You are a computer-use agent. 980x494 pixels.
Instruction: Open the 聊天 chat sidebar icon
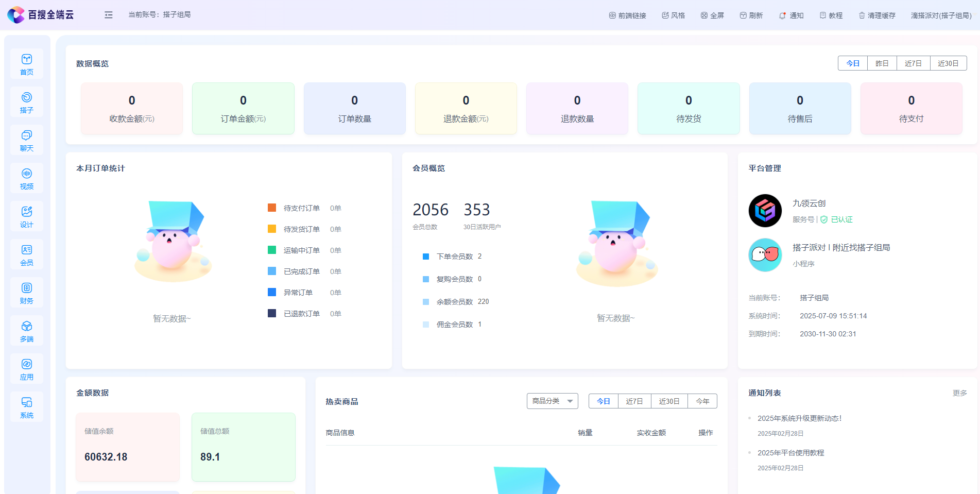coord(27,140)
